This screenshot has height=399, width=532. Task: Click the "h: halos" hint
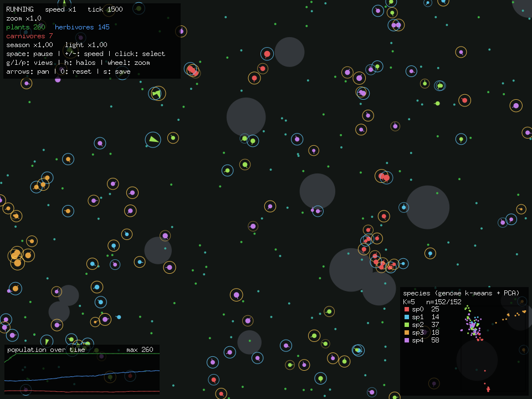tap(80, 63)
